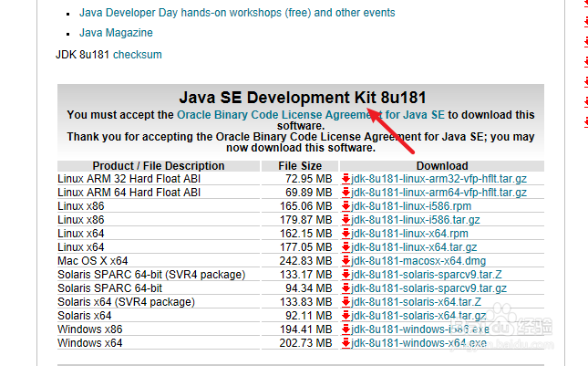This screenshot has height=366, width=588.
Task: Click the 194.41 MB file size value
Action: click(x=306, y=329)
